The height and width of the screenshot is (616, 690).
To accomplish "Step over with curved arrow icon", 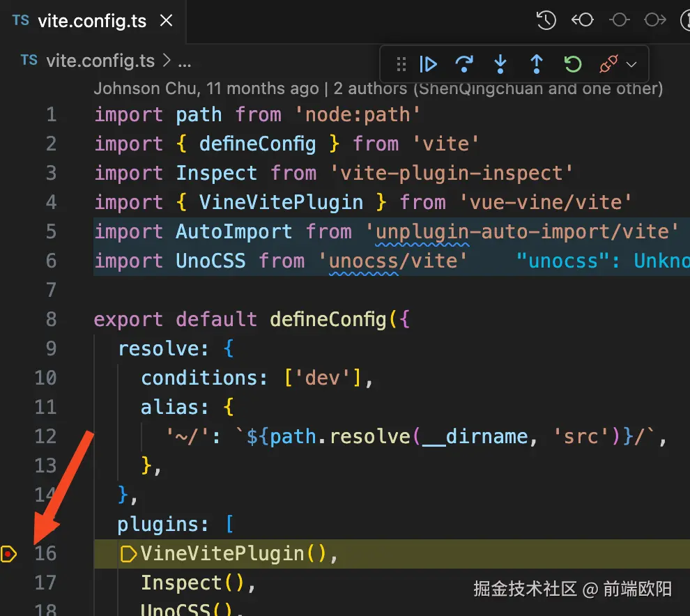I will [x=464, y=64].
